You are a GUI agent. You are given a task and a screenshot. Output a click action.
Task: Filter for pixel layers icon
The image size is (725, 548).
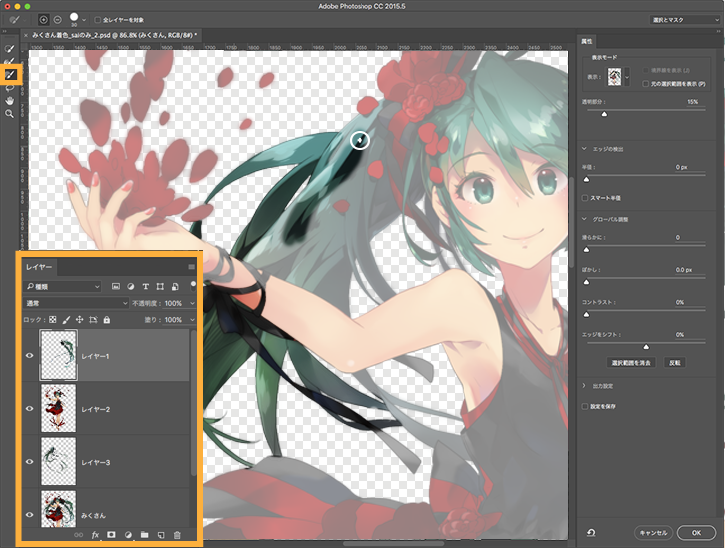pyautogui.click(x=116, y=287)
